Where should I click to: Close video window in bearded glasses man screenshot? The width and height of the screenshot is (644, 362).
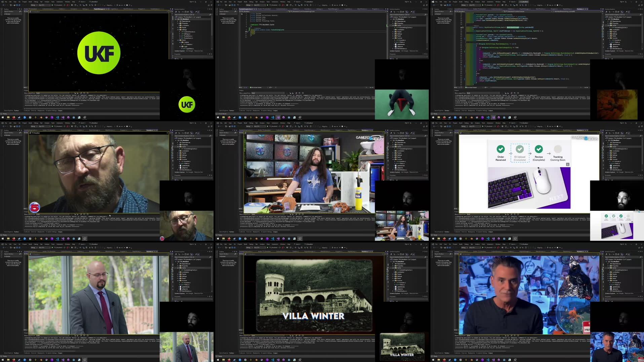(x=167, y=133)
